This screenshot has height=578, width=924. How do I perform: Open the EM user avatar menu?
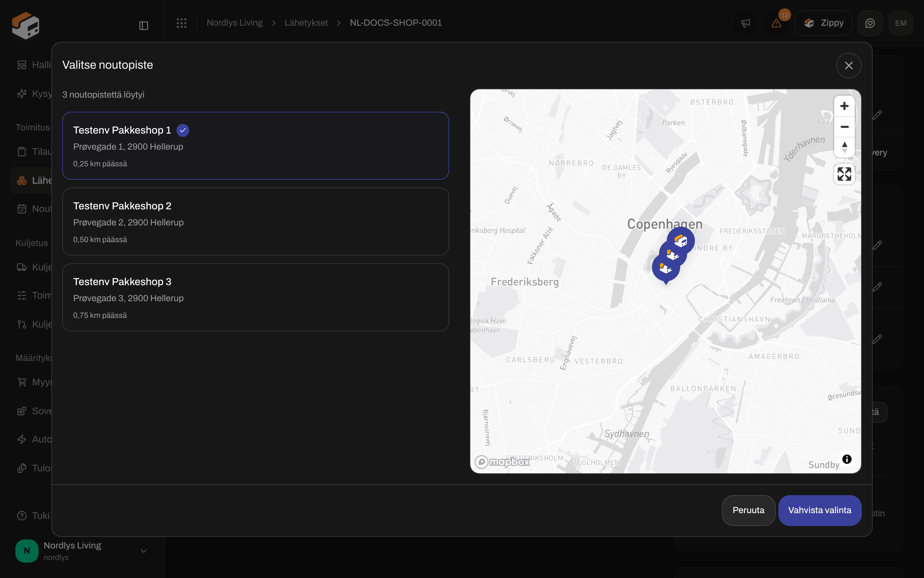[x=901, y=23]
